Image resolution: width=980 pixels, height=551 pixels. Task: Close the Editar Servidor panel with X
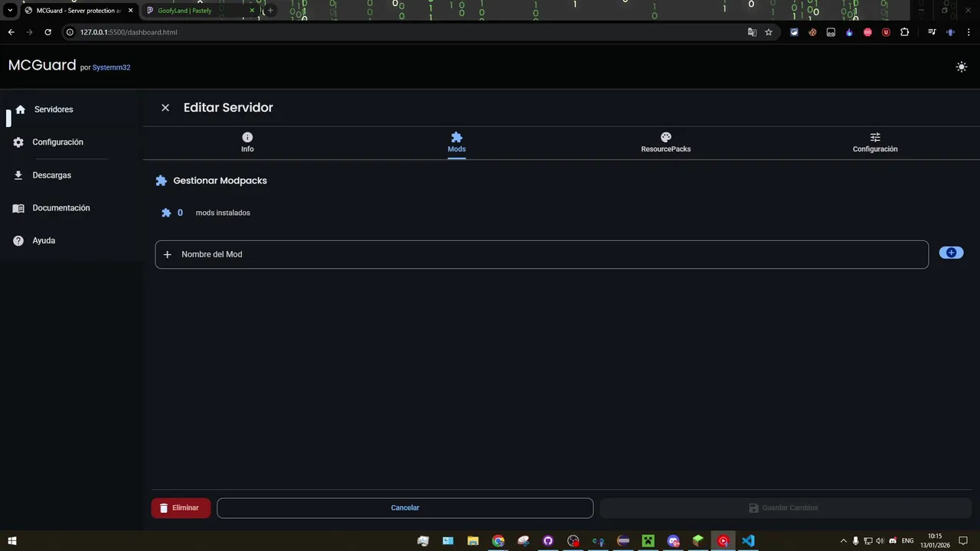click(x=165, y=108)
